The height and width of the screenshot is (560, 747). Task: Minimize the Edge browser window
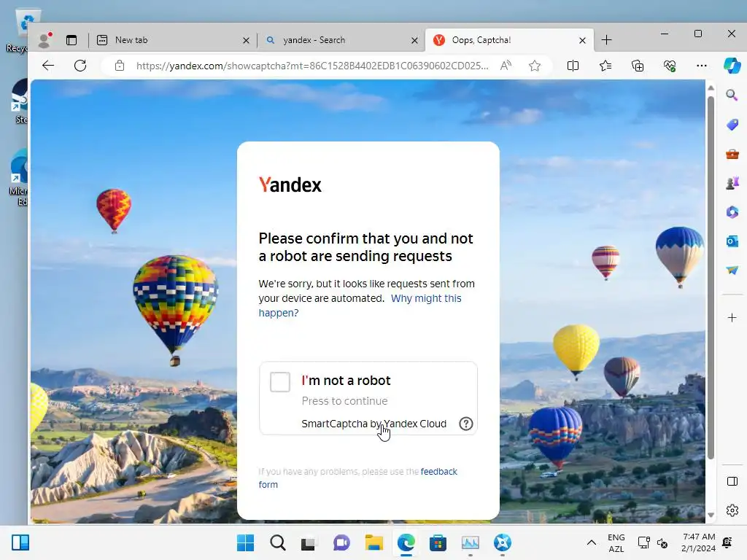[x=665, y=34]
